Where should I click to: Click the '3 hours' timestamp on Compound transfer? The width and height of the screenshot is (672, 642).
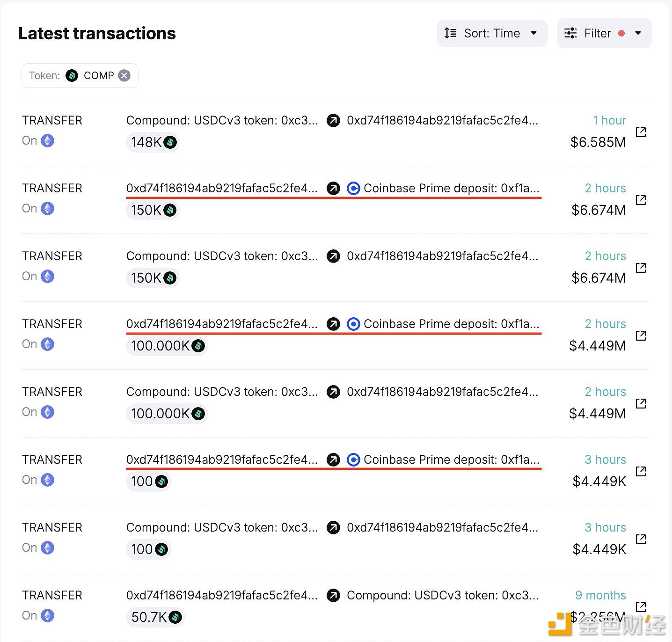(x=605, y=527)
